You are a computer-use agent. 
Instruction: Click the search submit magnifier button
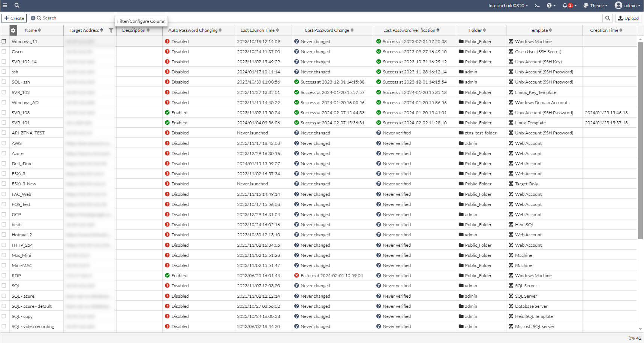[x=608, y=18]
